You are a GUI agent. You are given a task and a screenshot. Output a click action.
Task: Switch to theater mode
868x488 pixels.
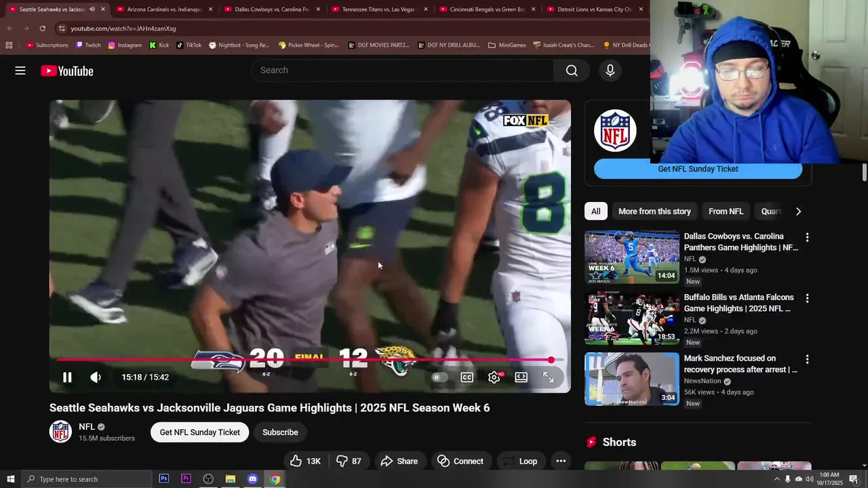tap(521, 378)
